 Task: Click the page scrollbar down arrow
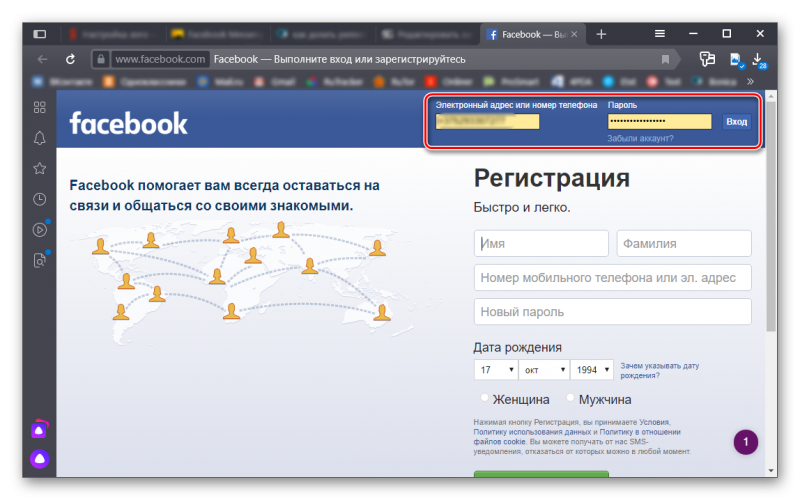pos(771,471)
